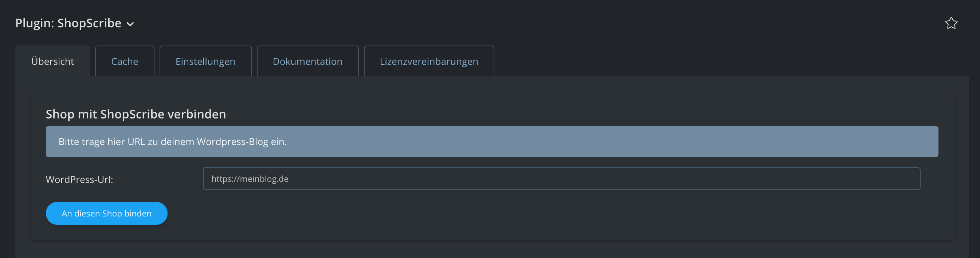Mark the ShopScribe plugin as favorite
The height and width of the screenshot is (258, 980).
point(951,23)
